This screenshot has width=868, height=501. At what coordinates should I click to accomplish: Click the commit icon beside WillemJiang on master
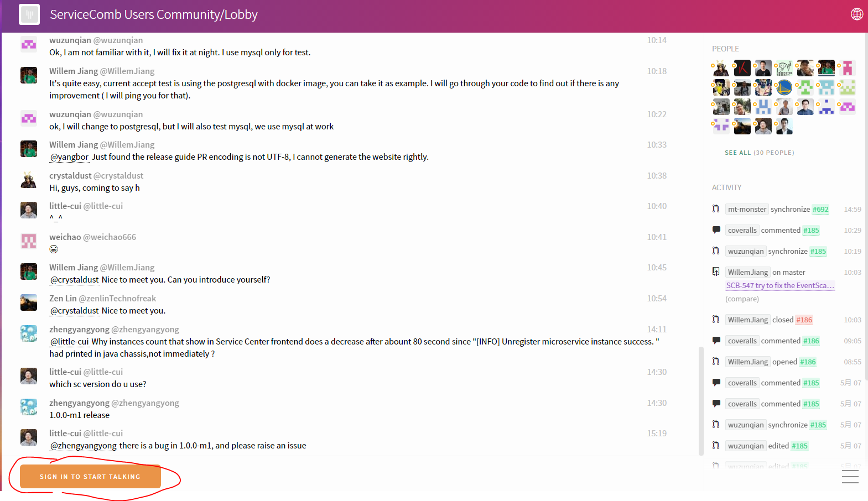point(716,272)
